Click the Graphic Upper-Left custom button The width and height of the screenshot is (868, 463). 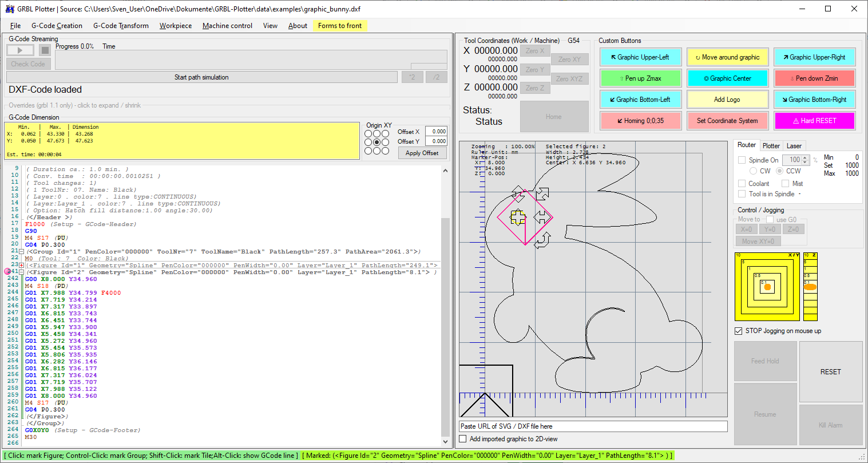pos(640,57)
